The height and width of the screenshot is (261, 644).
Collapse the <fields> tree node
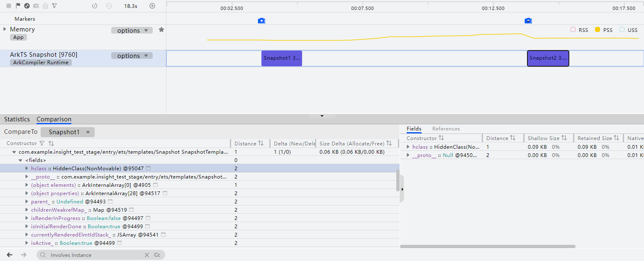[x=20, y=160]
